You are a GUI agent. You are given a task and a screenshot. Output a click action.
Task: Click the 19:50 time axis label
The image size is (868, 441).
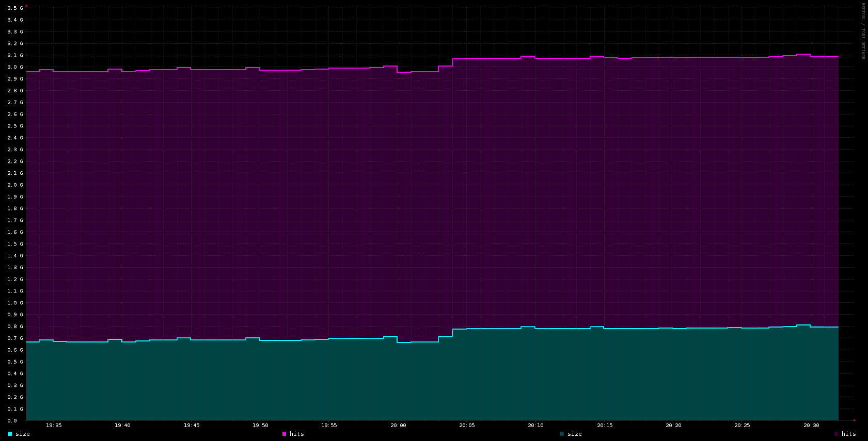pyautogui.click(x=260, y=426)
